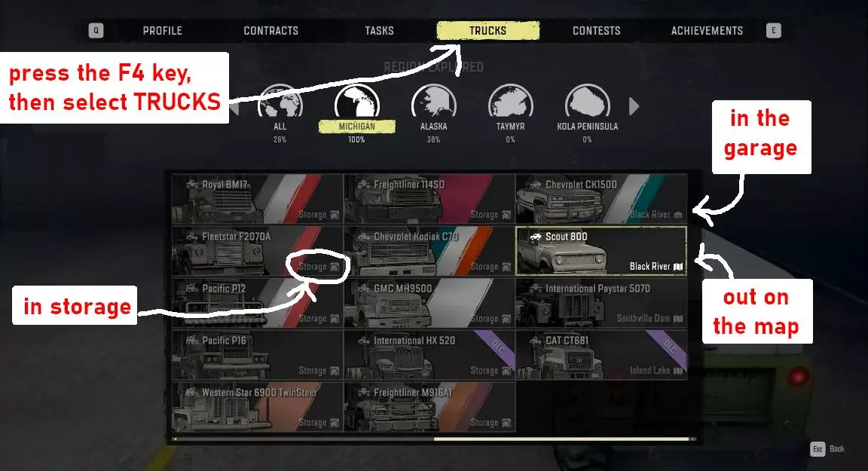The width and height of the screenshot is (868, 471).
Task: Click the E key next-tab icon
Action: 773,30
